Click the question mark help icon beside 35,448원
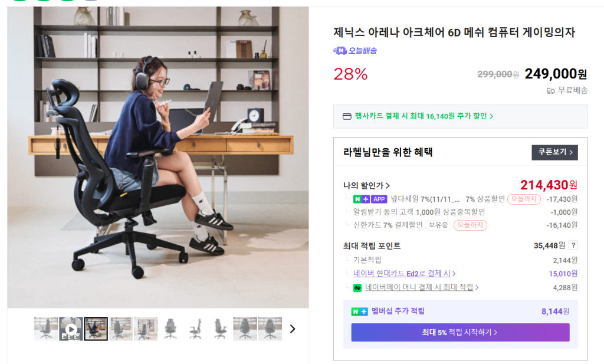Image resolution: width=604 pixels, height=364 pixels. [x=573, y=245]
